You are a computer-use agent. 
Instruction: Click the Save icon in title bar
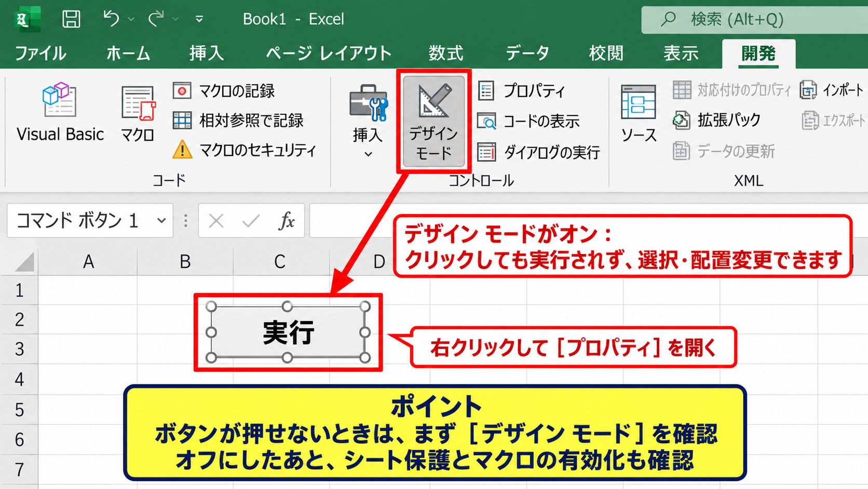pyautogui.click(x=71, y=19)
